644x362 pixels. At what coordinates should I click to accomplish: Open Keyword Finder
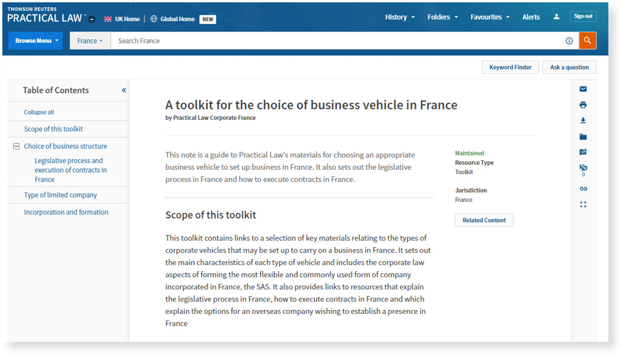click(x=510, y=67)
